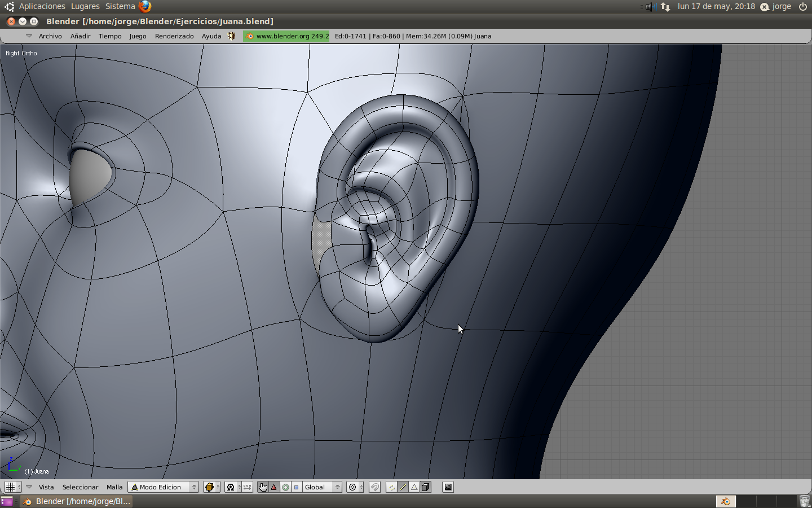
Task: Select the Blender workspace switcher cell
Action: point(726,501)
